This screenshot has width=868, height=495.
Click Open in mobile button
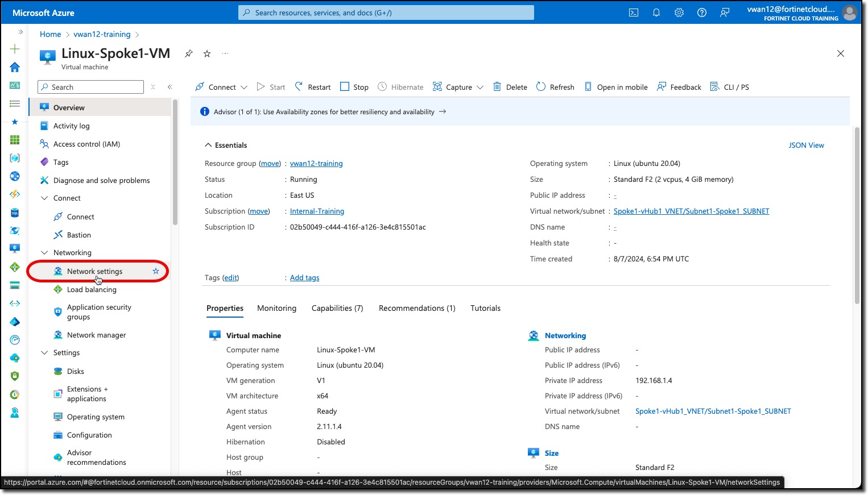pos(616,87)
